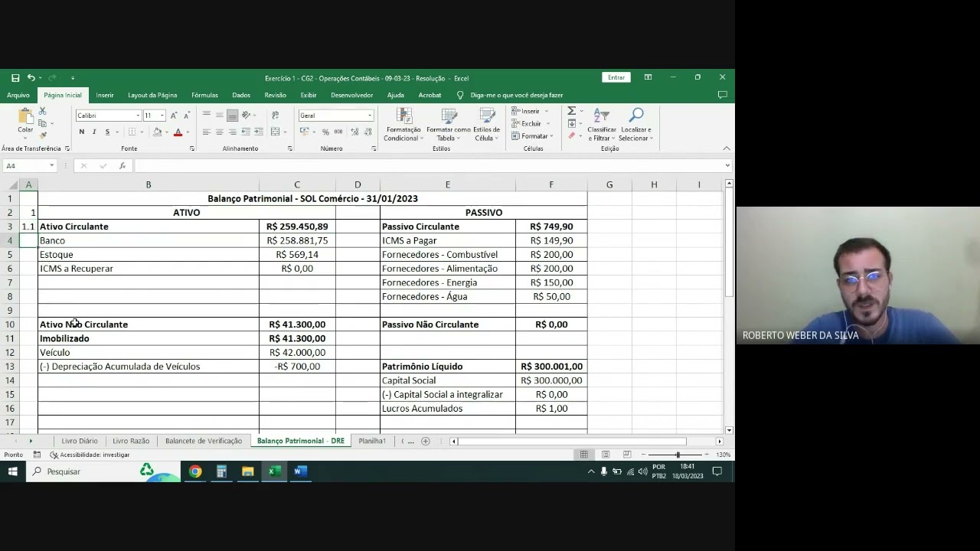Open Estilos de Célula gallery
The height and width of the screenshot is (551, 980).
click(487, 125)
